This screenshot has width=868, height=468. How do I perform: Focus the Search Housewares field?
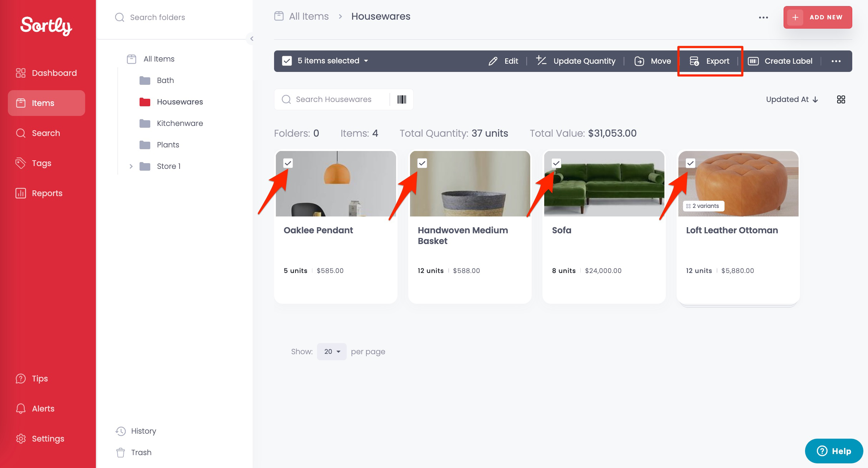[x=332, y=99]
